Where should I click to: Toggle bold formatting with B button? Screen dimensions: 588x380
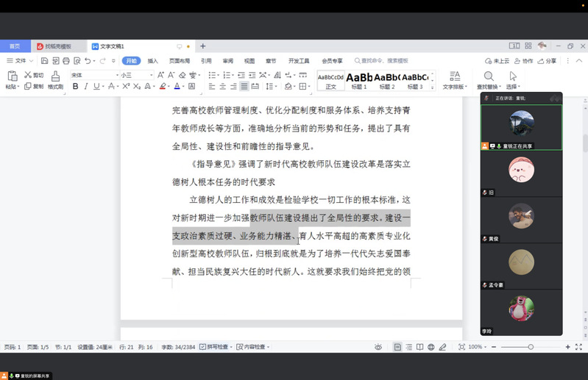(75, 87)
